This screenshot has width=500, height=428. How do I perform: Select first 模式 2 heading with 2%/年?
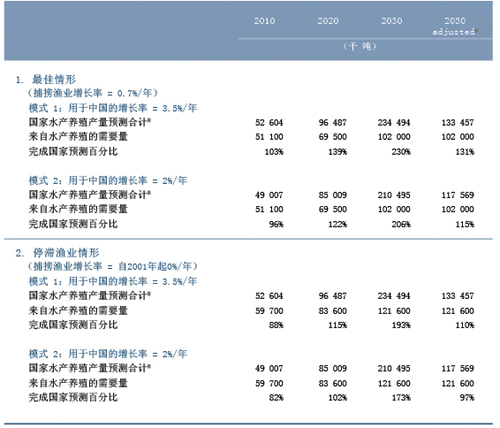pos(108,181)
